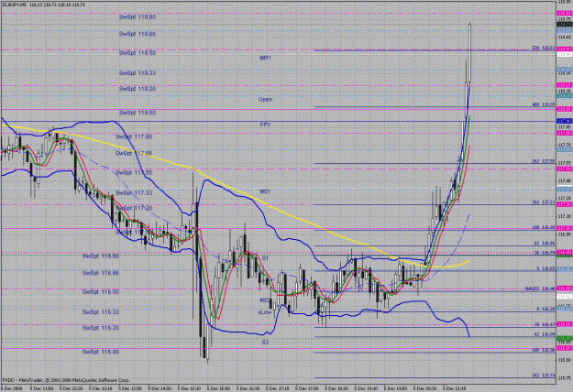The width and height of the screenshot is (573, 392).
Task: Click the 5 Dec 15:50 time label
Action: click(219, 388)
